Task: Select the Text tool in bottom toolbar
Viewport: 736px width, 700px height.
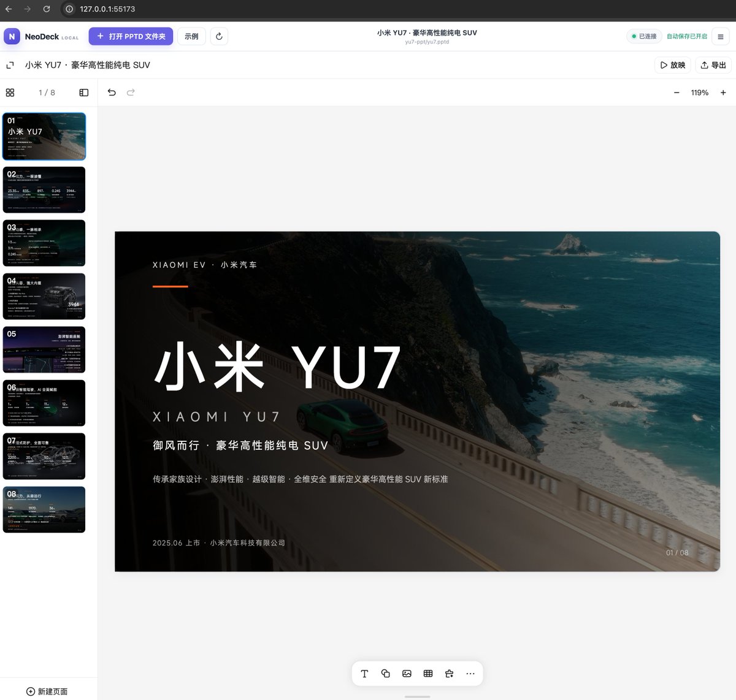Action: (x=364, y=674)
